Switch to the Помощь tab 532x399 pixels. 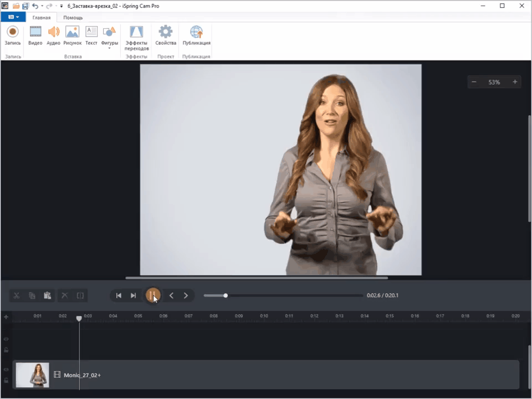[73, 17]
